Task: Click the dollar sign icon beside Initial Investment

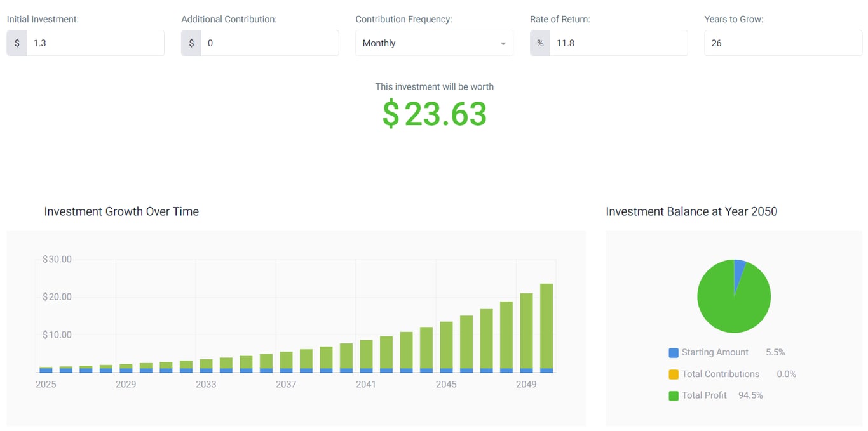Action: (16, 43)
